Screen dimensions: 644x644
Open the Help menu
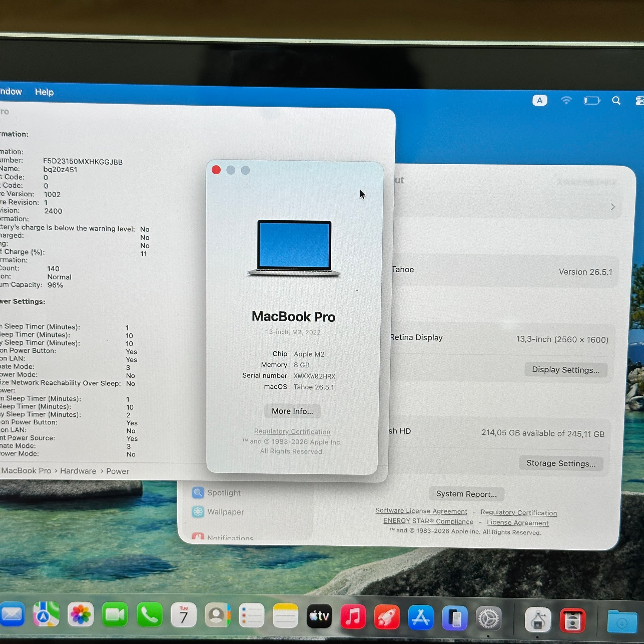point(44,92)
